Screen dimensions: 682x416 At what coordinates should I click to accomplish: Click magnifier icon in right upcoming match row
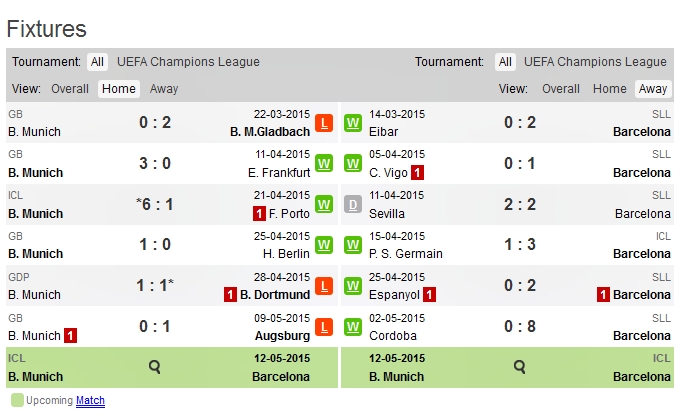520,367
